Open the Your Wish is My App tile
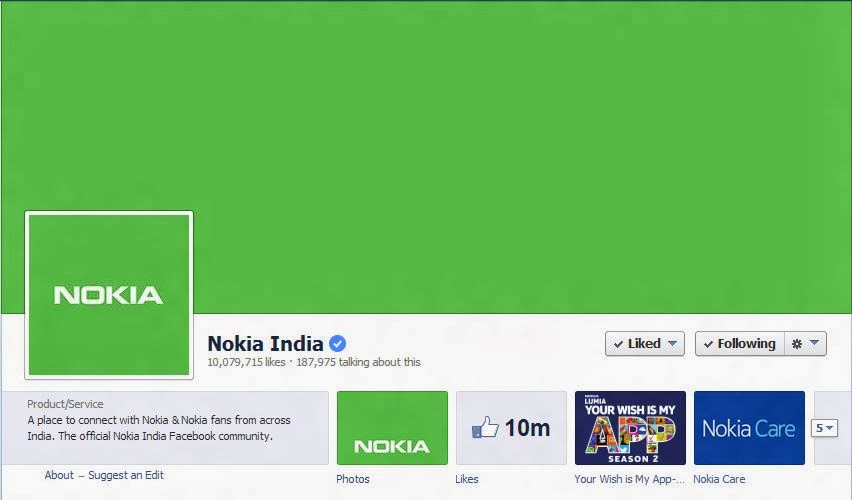Viewport: 852px width, 500px height. [x=630, y=428]
